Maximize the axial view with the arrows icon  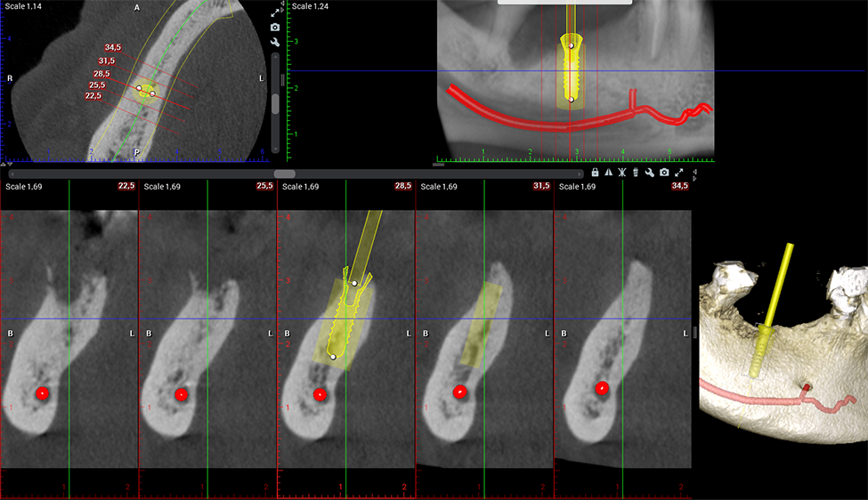[275, 13]
